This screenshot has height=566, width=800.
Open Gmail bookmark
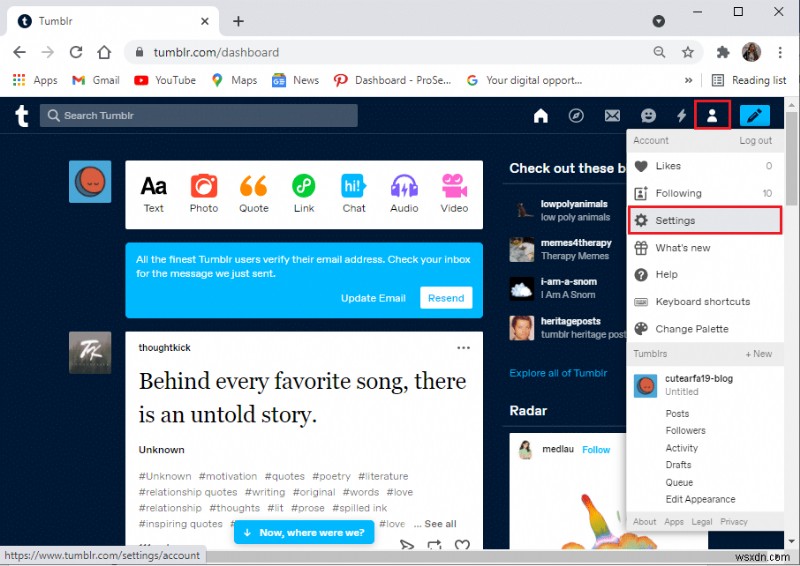(95, 80)
